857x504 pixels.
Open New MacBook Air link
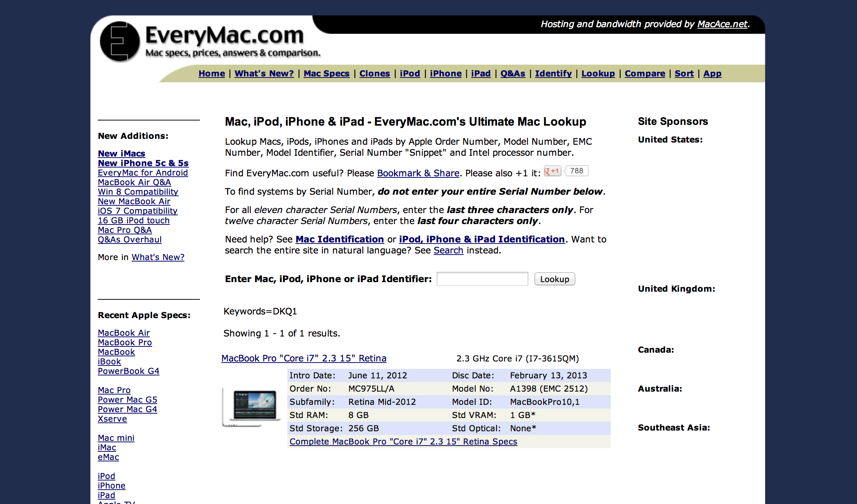(134, 201)
